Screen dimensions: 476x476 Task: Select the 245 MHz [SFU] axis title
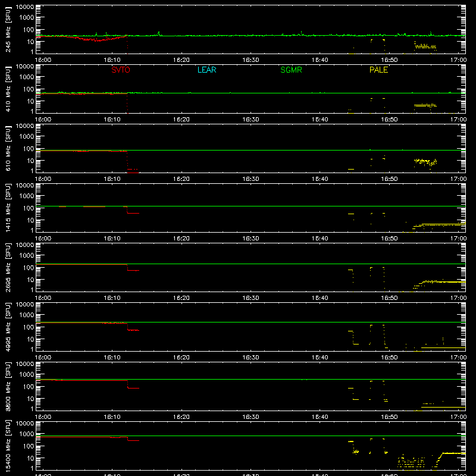coord(8,29)
